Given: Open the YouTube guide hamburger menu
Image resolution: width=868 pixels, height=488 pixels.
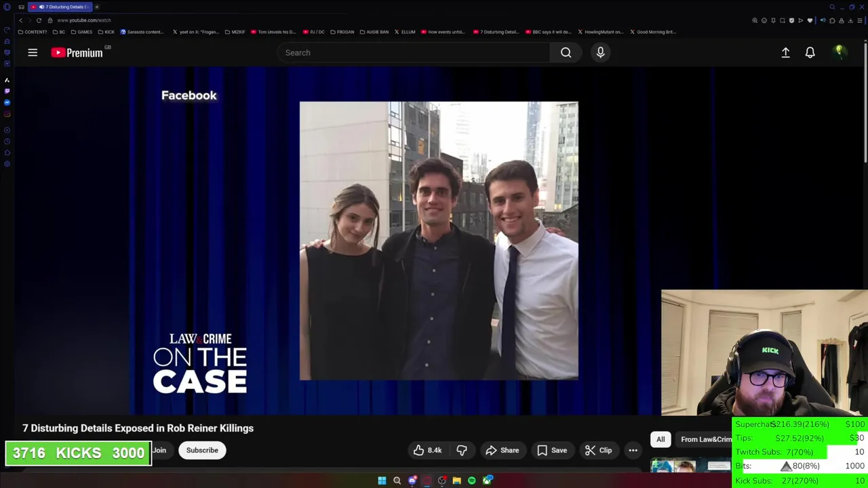Looking at the screenshot, I should [33, 53].
